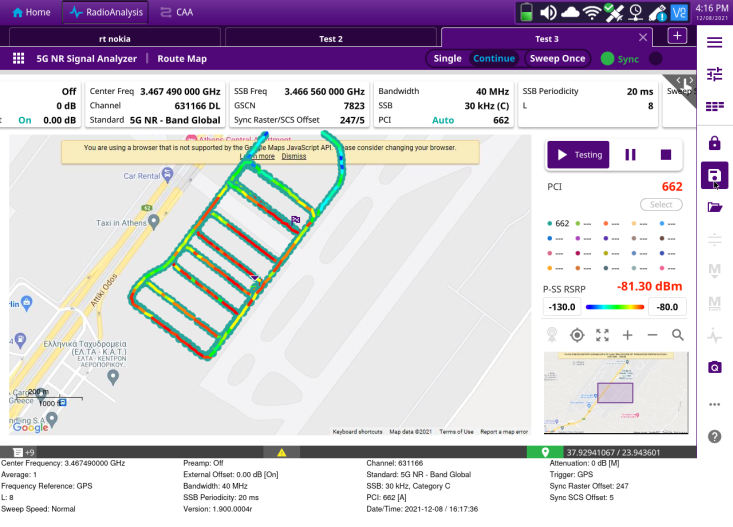Switch to the RadioAnalysis tab
This screenshot has width=733, height=527.
pyautogui.click(x=106, y=12)
